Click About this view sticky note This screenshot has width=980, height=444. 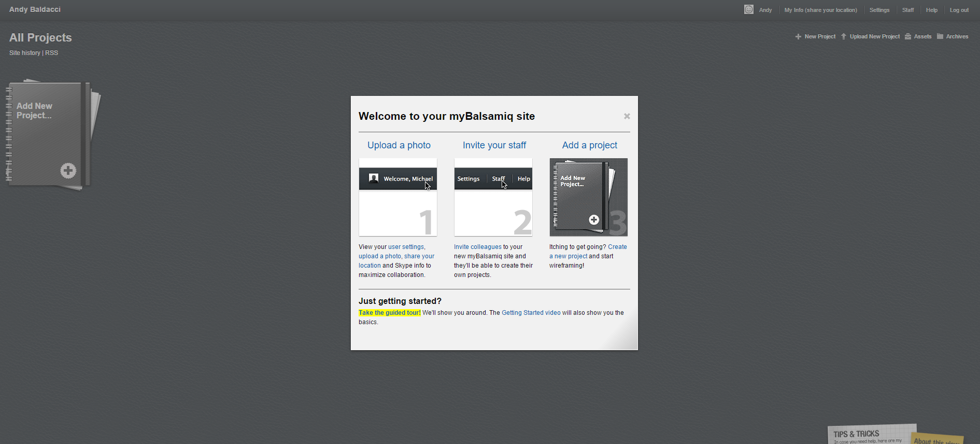(937, 439)
